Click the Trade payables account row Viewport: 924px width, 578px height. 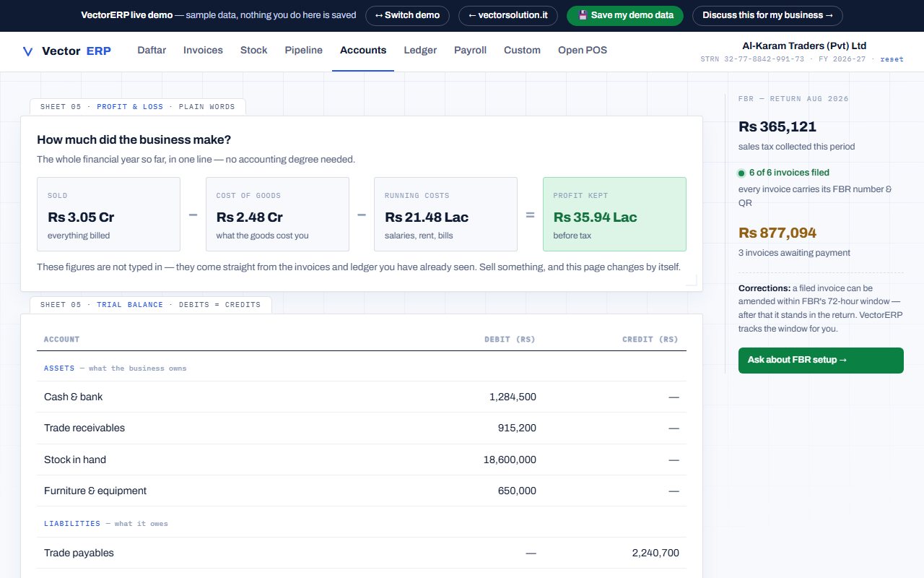362,553
